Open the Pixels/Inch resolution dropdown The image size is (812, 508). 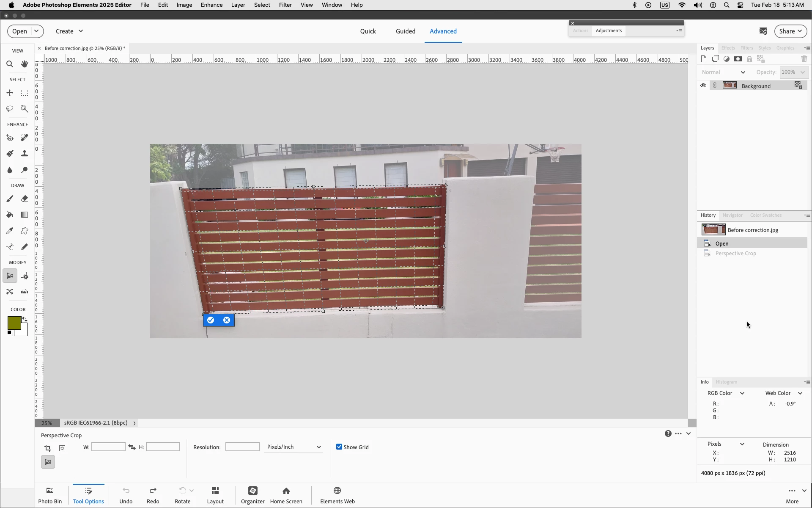(x=294, y=447)
